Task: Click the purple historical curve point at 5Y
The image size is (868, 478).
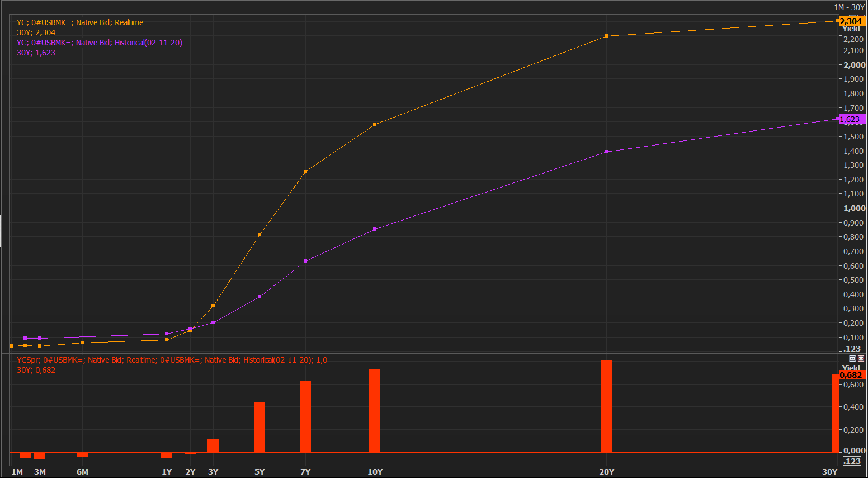Action: (260, 297)
